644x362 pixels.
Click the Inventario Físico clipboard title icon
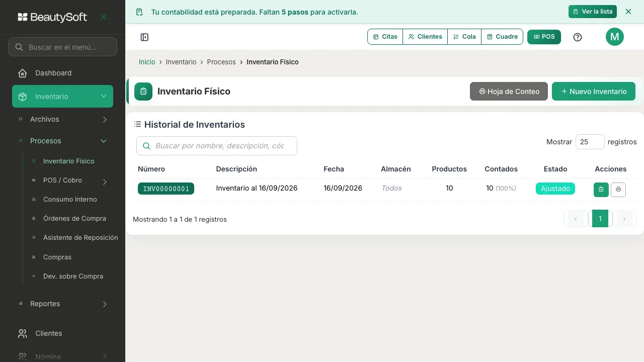(143, 92)
